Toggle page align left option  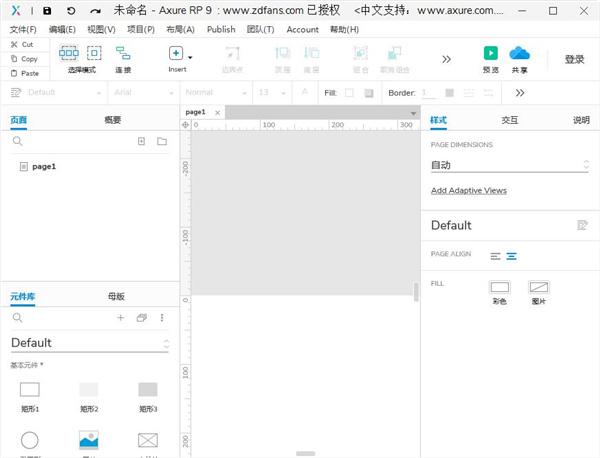(x=495, y=256)
